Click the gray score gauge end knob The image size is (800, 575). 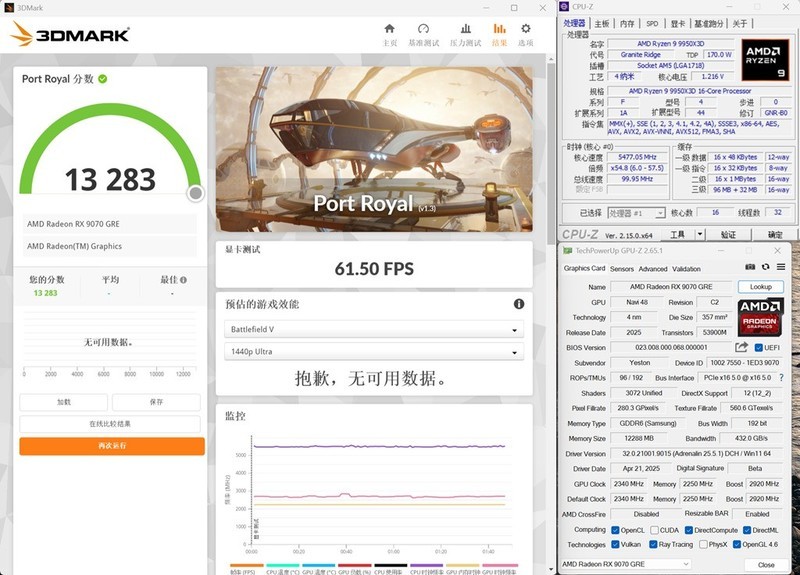[x=195, y=193]
